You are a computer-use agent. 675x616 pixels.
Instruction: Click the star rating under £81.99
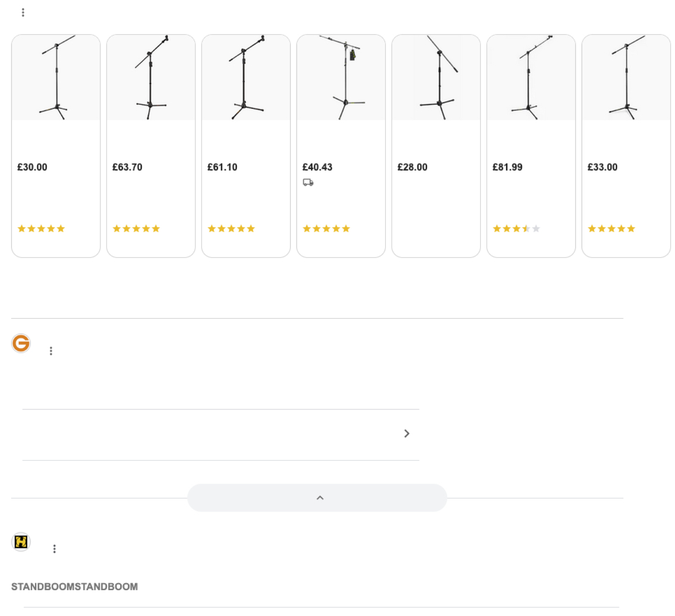[x=516, y=229]
